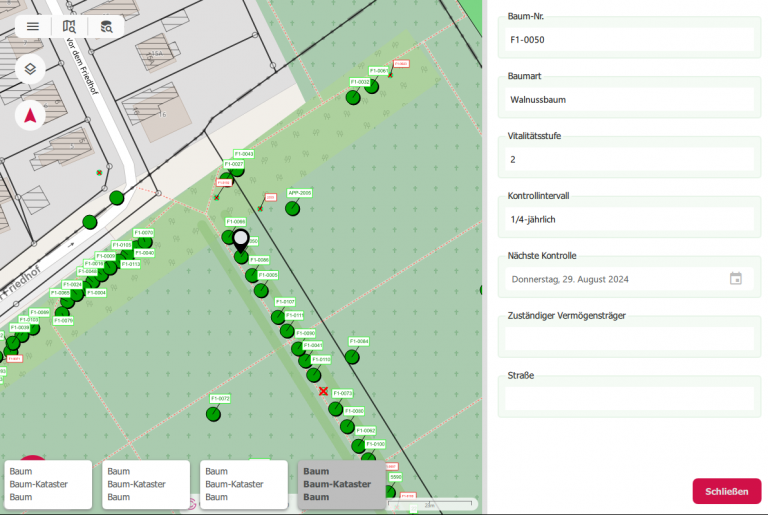The image size is (768, 515).
Task: Click the Nächste Kontrolle date field
Action: click(x=629, y=279)
